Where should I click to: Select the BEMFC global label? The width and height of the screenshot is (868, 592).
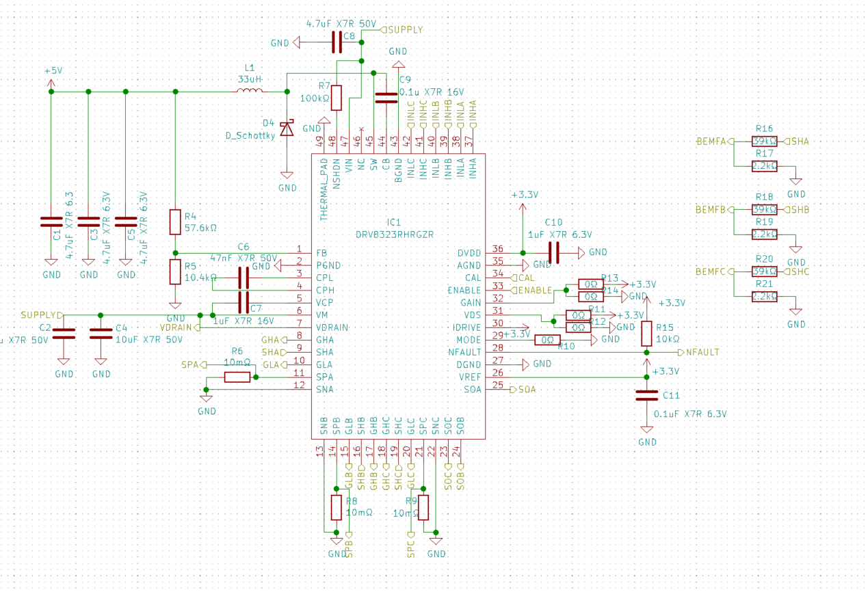tap(715, 271)
